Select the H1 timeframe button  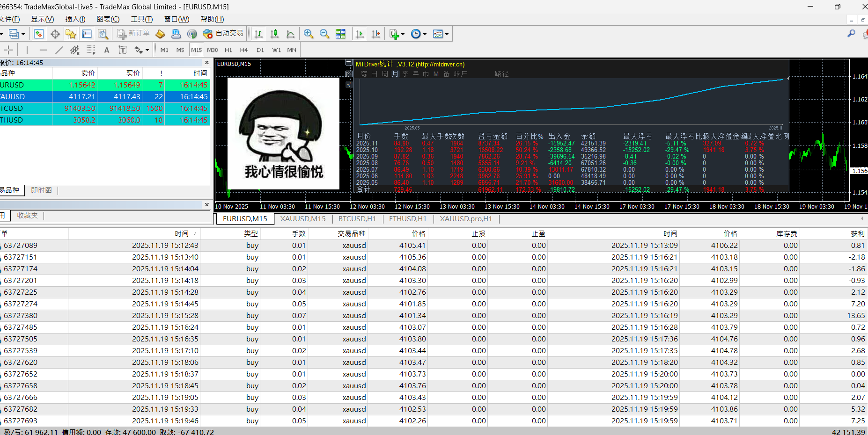tap(228, 50)
